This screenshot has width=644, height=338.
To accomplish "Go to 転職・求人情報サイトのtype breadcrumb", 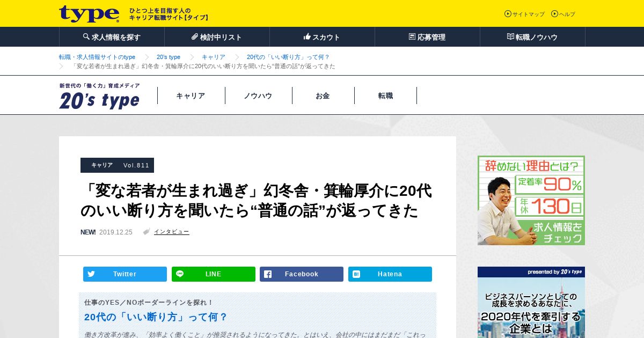I will [97, 57].
